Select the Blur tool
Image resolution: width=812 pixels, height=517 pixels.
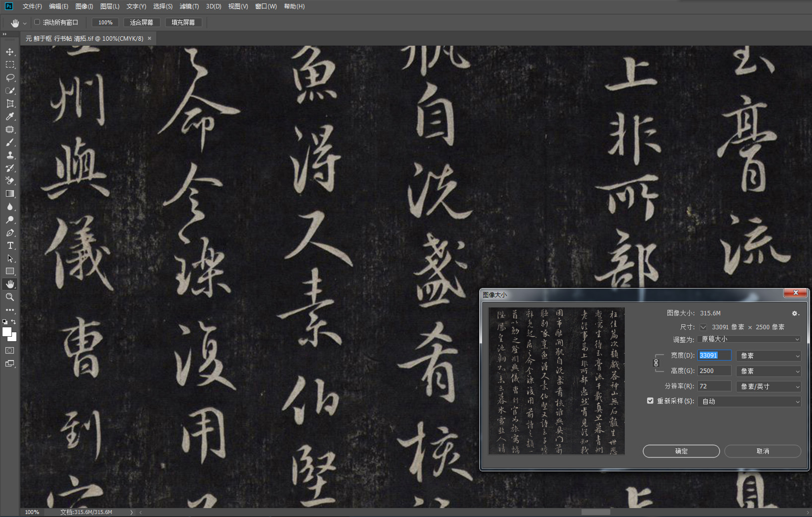tap(10, 207)
